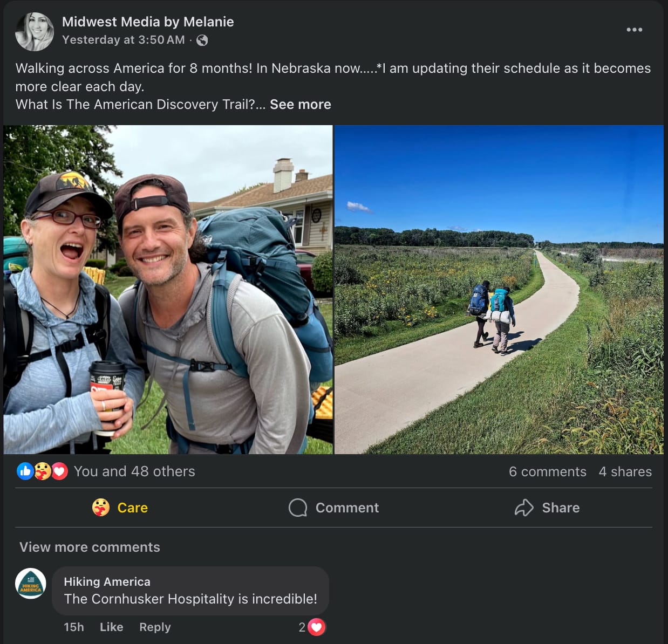Show the 6 comments list
This screenshot has height=644, width=668.
tap(547, 471)
